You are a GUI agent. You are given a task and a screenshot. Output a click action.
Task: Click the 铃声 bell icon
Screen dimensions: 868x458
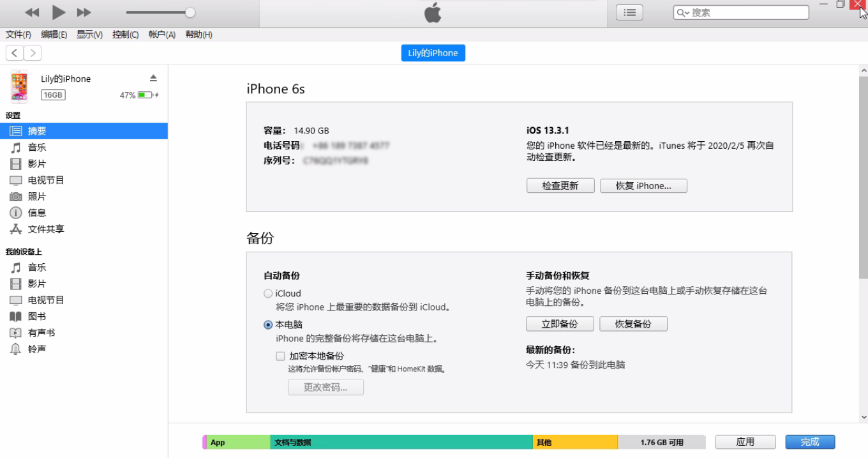point(16,349)
